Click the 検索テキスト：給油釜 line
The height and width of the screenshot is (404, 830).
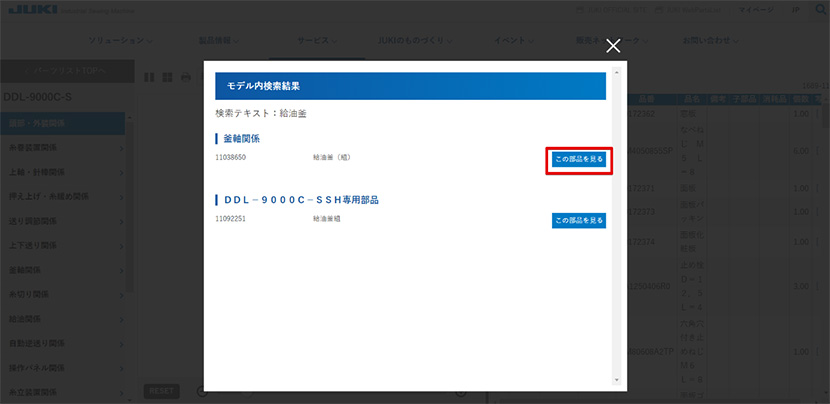[x=261, y=113]
